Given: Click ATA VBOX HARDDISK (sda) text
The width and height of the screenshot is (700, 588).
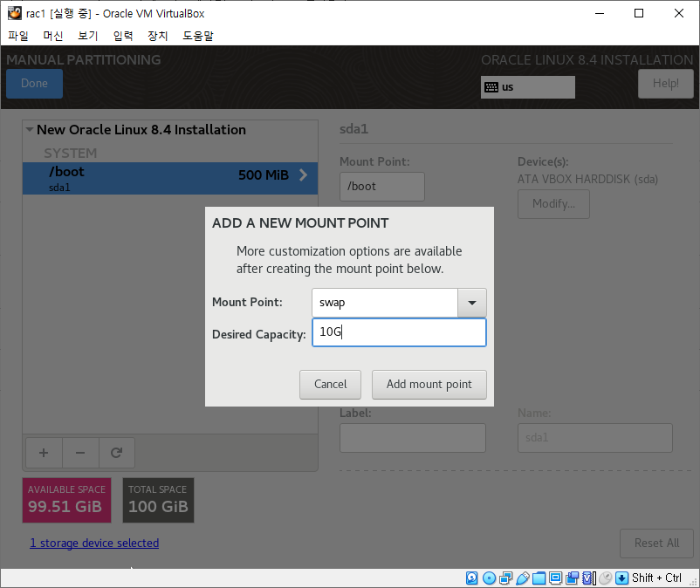Looking at the screenshot, I should [x=587, y=180].
